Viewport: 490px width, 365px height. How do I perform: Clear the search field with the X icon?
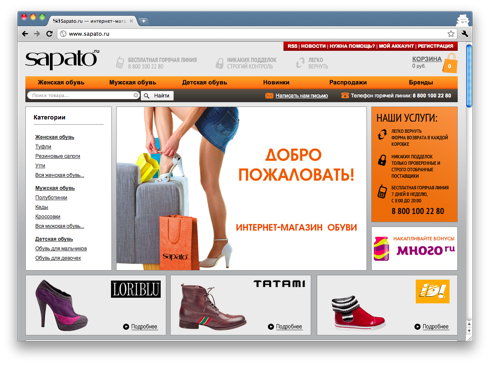pos(135,95)
